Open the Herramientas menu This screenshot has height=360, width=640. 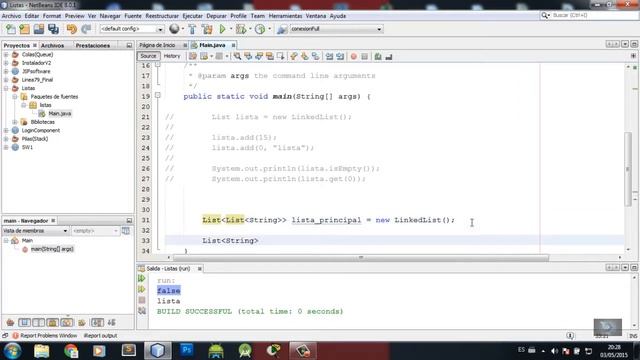[x=285, y=16]
